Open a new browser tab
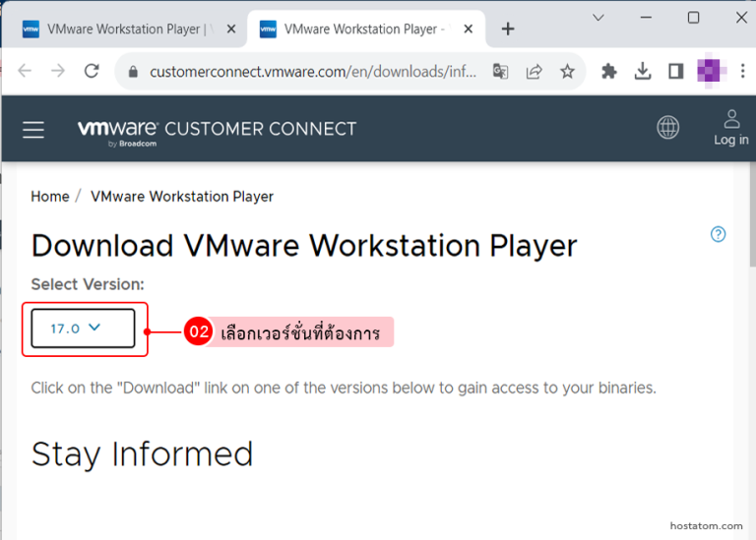 coord(508,29)
